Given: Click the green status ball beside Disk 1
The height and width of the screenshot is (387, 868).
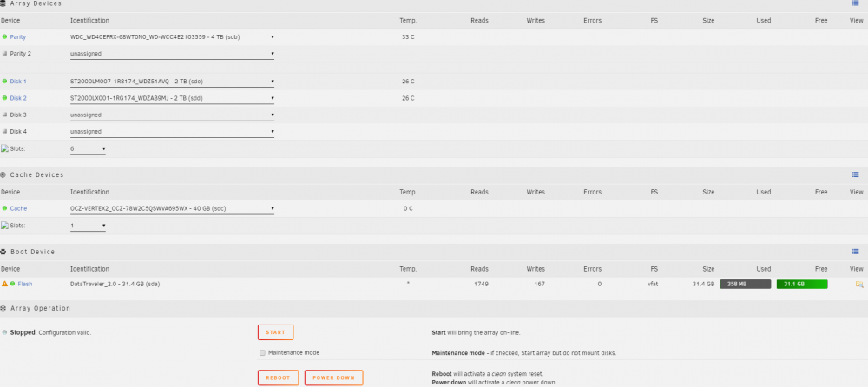Looking at the screenshot, I should coord(4,82).
